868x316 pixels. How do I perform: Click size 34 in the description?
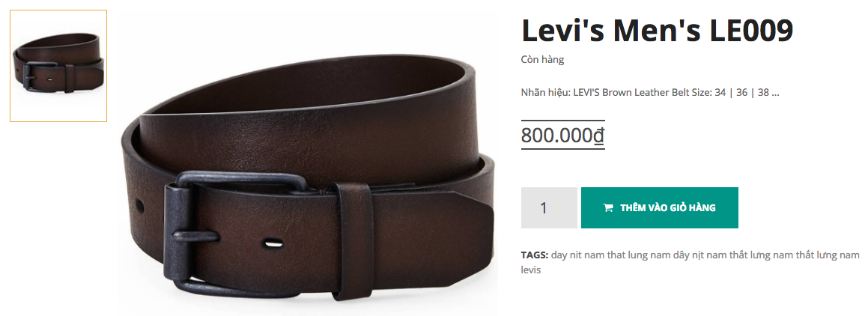(720, 92)
